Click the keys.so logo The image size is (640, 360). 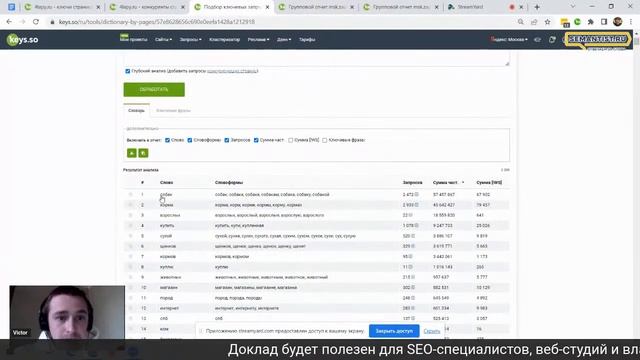tap(22, 40)
